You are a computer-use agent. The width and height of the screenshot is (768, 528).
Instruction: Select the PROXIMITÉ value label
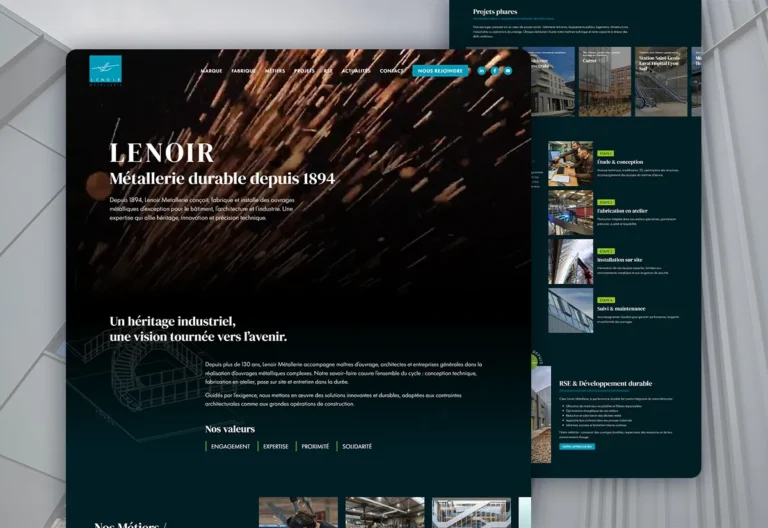(315, 447)
